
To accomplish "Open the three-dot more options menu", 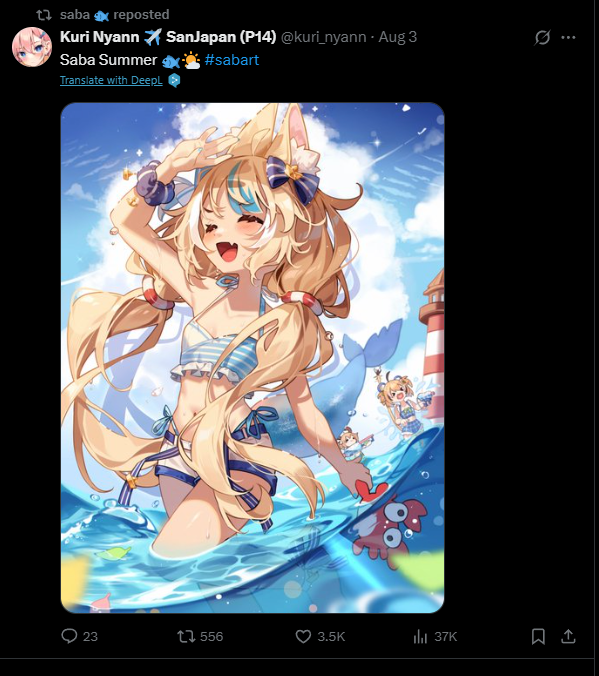I will tap(568, 38).
